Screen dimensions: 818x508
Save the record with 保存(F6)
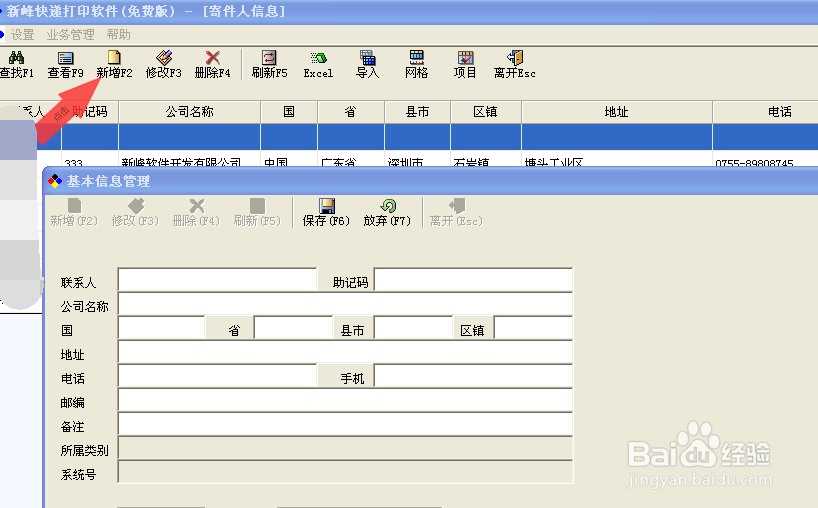coord(326,212)
